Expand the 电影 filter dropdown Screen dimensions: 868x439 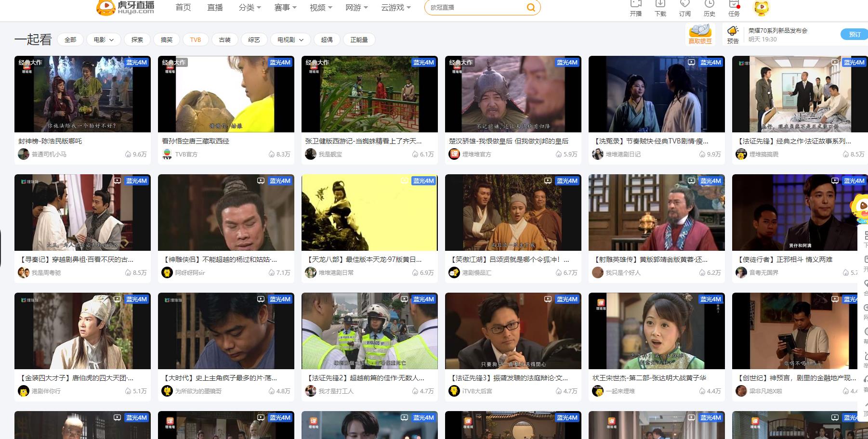tap(104, 39)
